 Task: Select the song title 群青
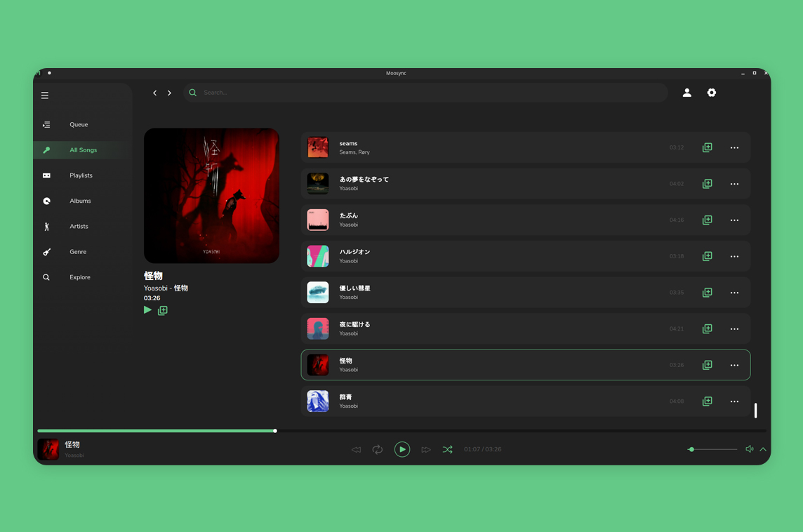pos(345,397)
